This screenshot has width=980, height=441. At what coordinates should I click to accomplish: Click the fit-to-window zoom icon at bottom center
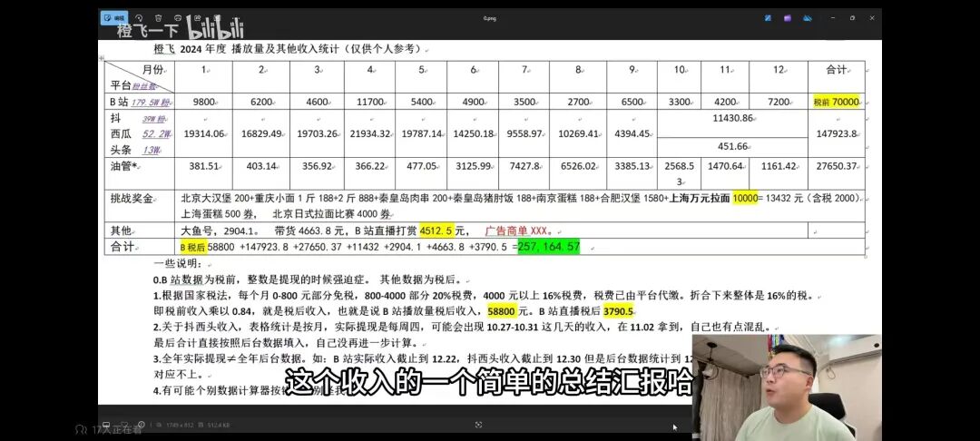(x=478, y=425)
